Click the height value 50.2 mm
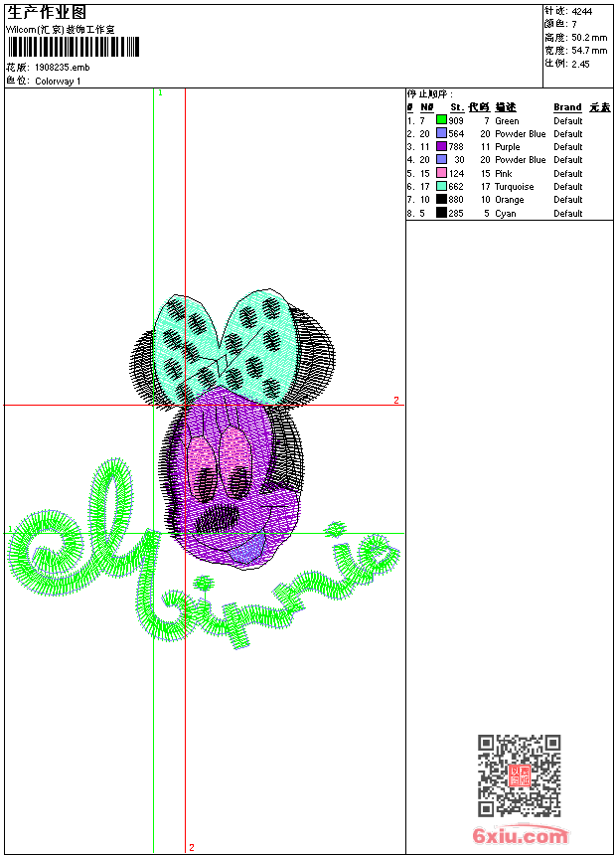 tap(589, 38)
